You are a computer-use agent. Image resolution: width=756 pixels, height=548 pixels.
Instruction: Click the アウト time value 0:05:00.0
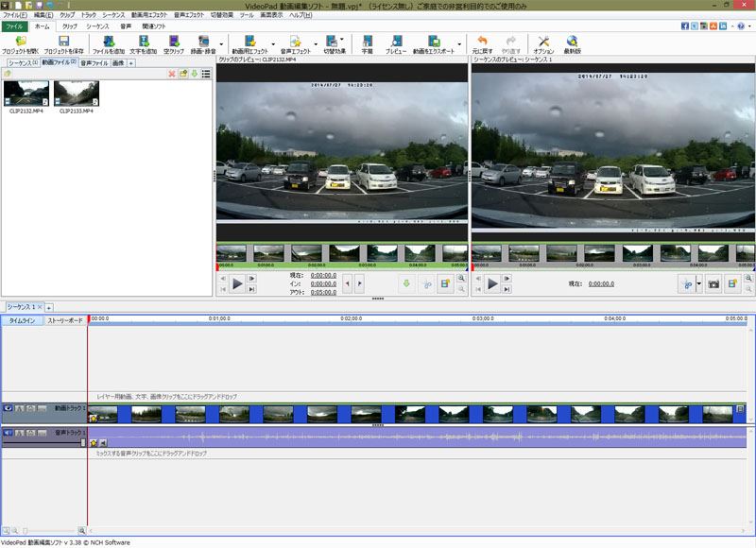[x=323, y=293]
